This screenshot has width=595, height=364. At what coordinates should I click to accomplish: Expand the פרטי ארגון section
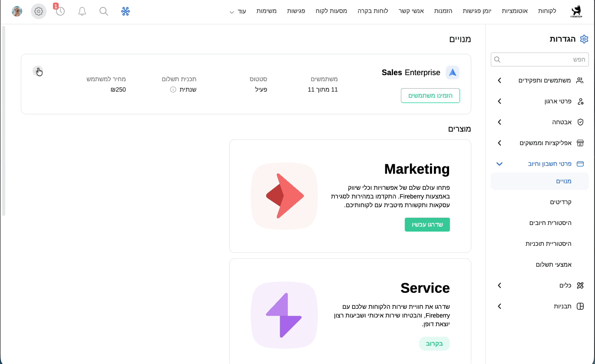(x=499, y=101)
